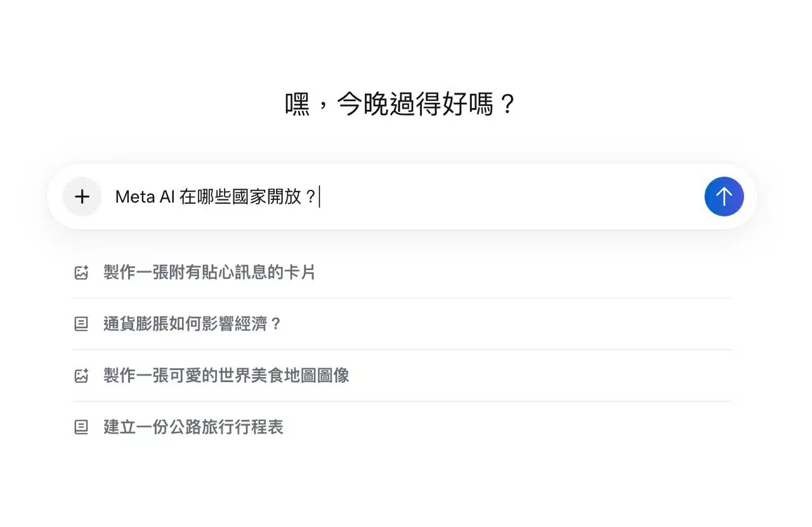Screen dimensions: 812x527
Task: Click blank area of the food map row
Action: point(539,376)
